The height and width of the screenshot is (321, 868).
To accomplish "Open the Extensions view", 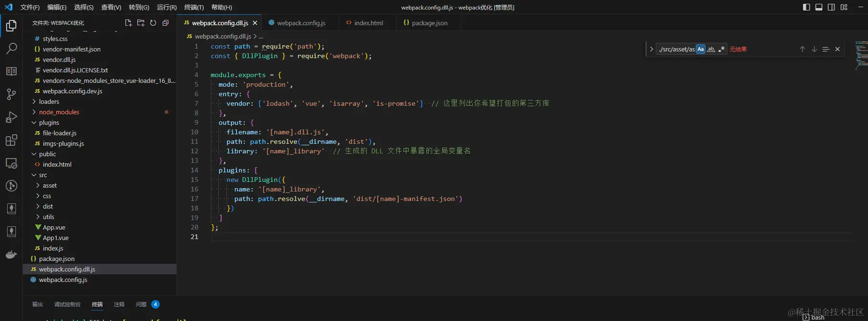I will (11, 140).
